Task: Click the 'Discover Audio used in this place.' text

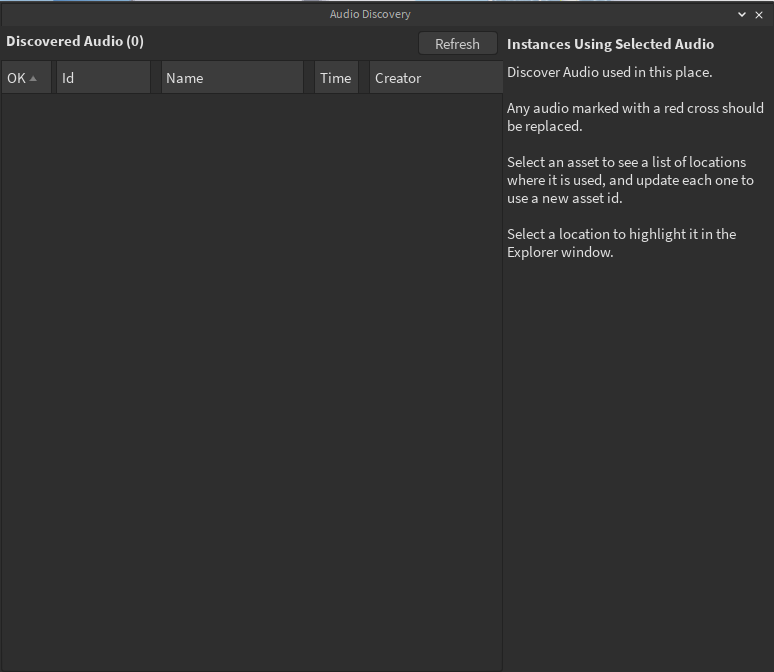Action: click(x=610, y=72)
